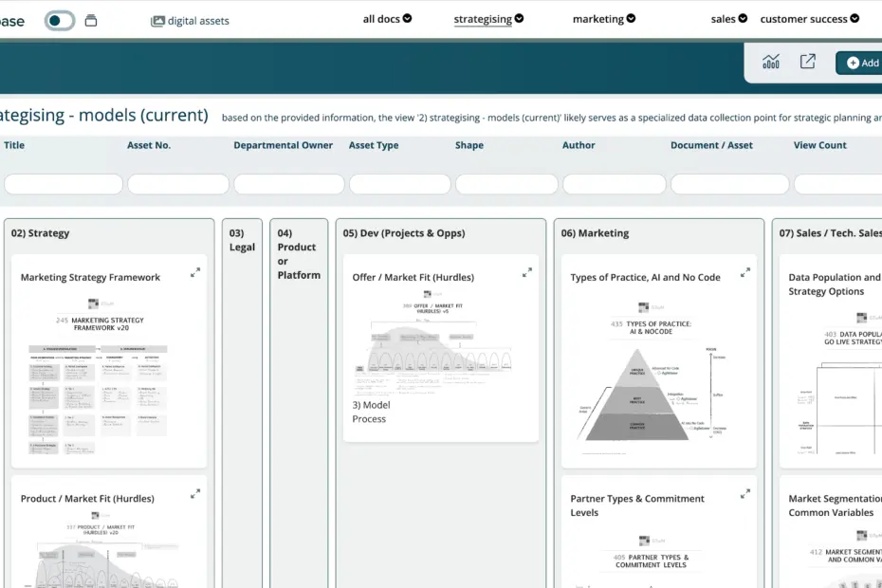This screenshot has width=882, height=588.
Task: Expand the Offer / Market Fit card
Action: coord(527,272)
